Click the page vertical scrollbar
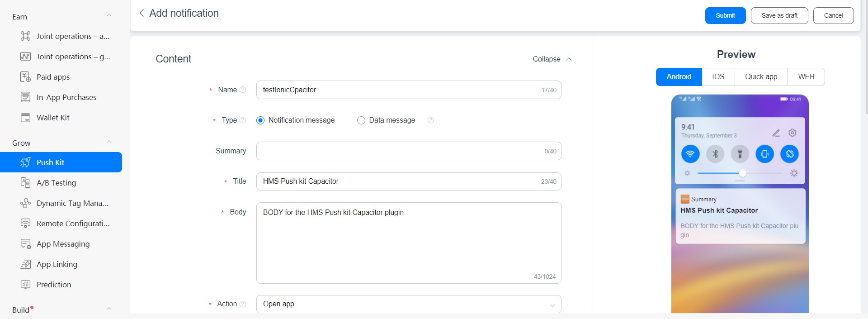Screen dimensions: 868x319 (866, 57)
